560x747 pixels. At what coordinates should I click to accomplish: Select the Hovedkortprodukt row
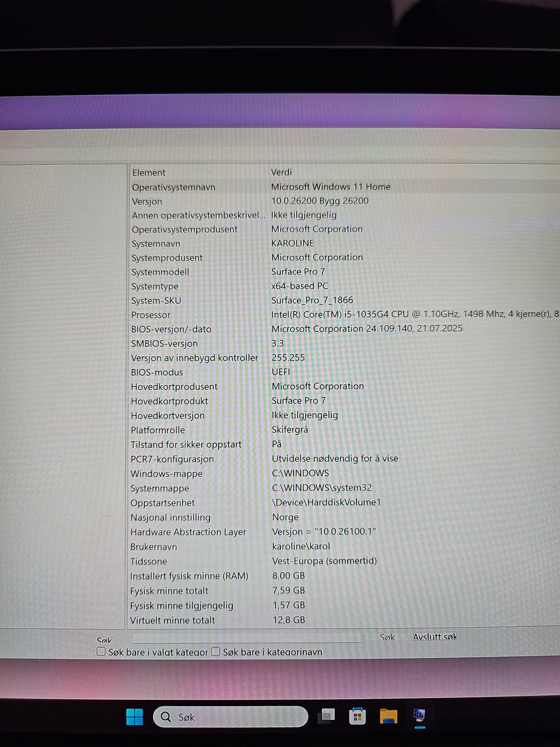coord(345,401)
